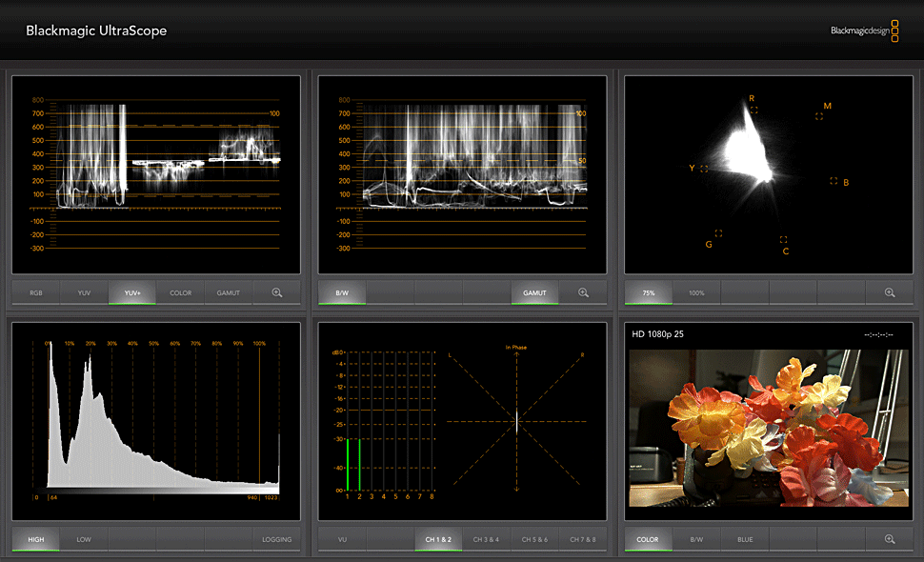Click the vectorscope zoom magnifier icon
The height and width of the screenshot is (562, 924).
[890, 292]
